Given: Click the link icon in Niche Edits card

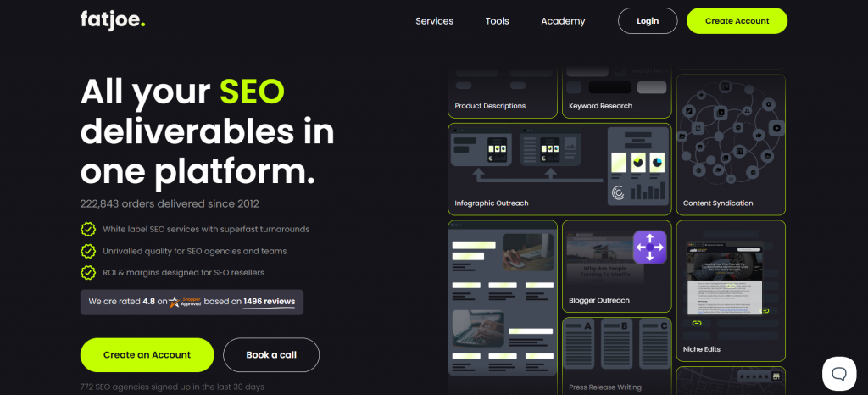Looking at the screenshot, I should coord(697,323).
